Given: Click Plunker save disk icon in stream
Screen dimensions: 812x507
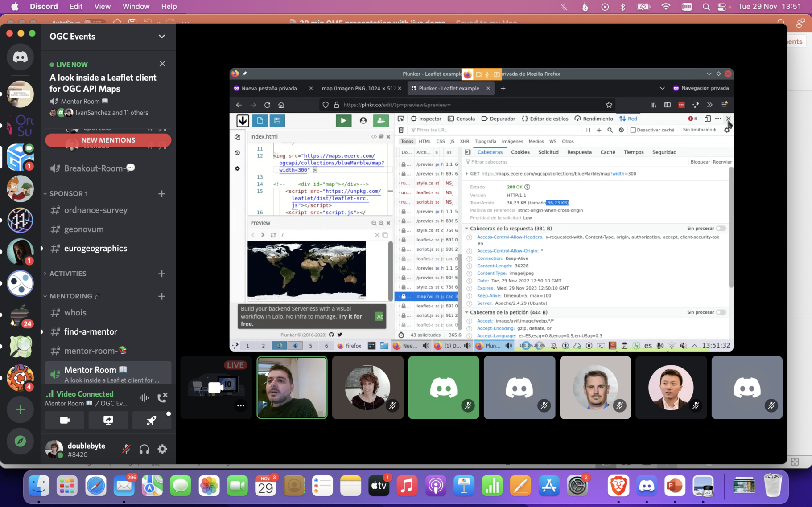Looking at the screenshot, I should tap(277, 120).
